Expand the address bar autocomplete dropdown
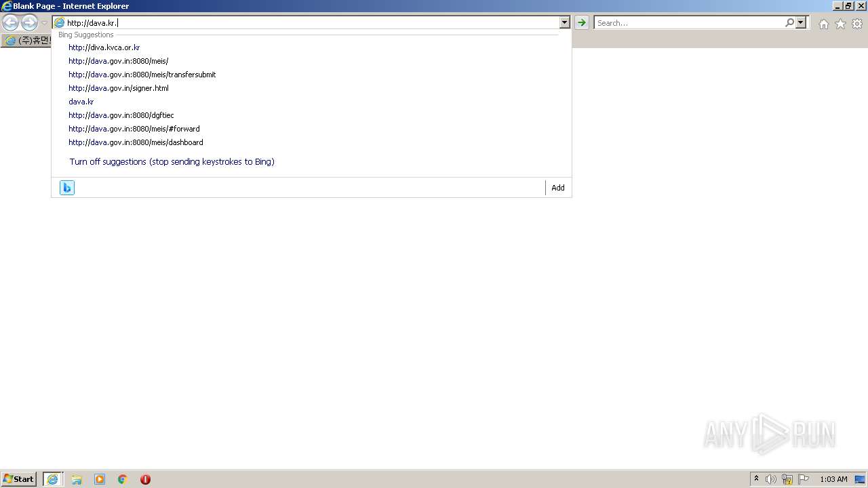 coord(565,23)
